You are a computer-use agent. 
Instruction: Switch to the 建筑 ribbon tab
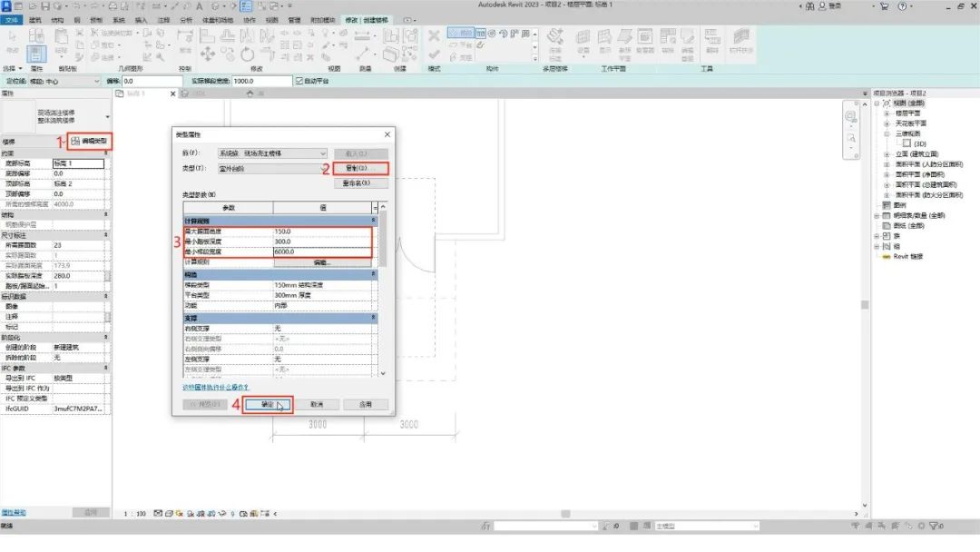click(x=35, y=20)
